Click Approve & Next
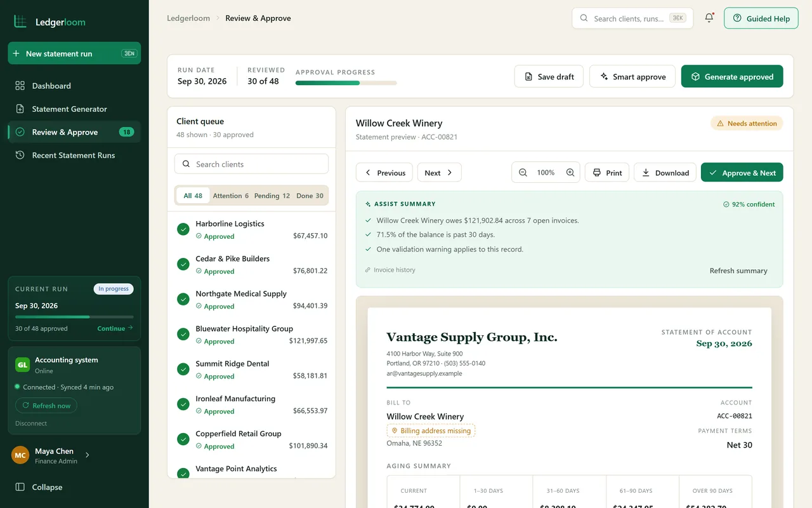 coord(742,173)
